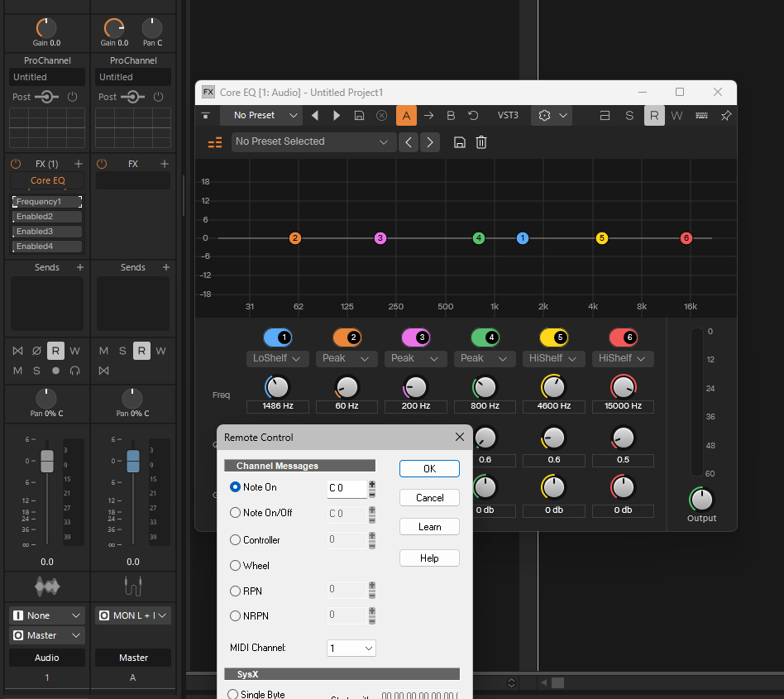Viewport: 784px width, 699px height.
Task: Toggle input echo headphone icon
Action: pyautogui.click(x=74, y=371)
